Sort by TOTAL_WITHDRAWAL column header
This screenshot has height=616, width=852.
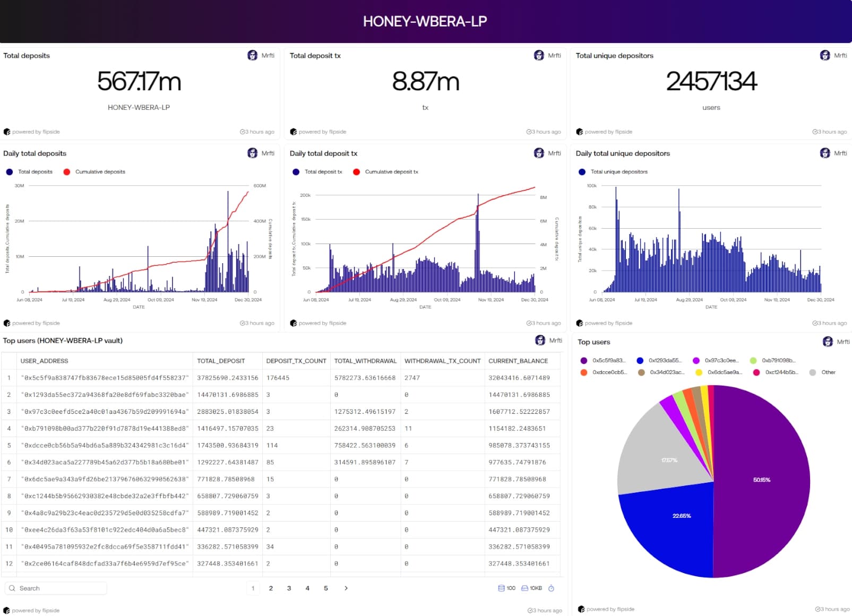(x=365, y=361)
